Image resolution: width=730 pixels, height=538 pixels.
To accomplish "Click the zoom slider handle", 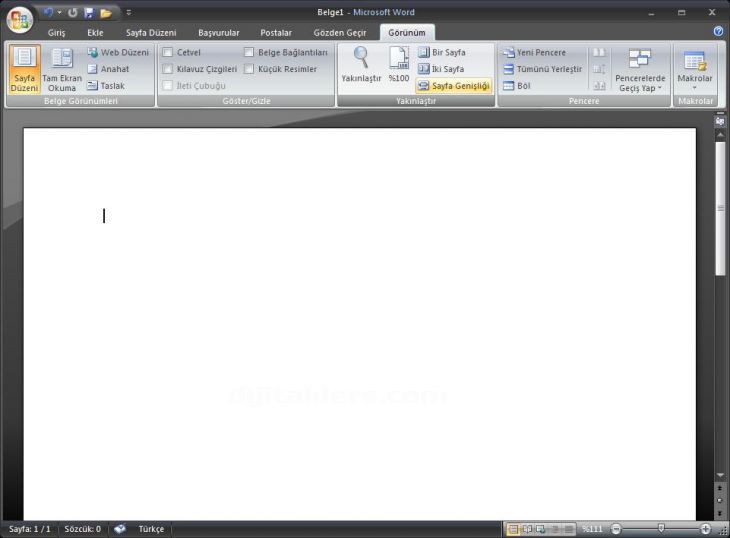I will click(661, 529).
